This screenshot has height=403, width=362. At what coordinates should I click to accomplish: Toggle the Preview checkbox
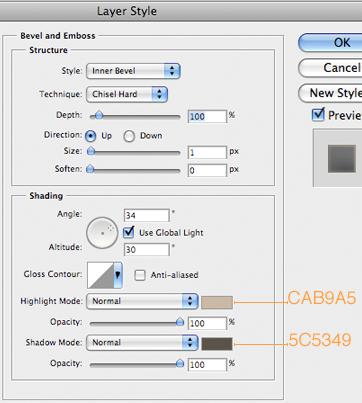[x=318, y=115]
